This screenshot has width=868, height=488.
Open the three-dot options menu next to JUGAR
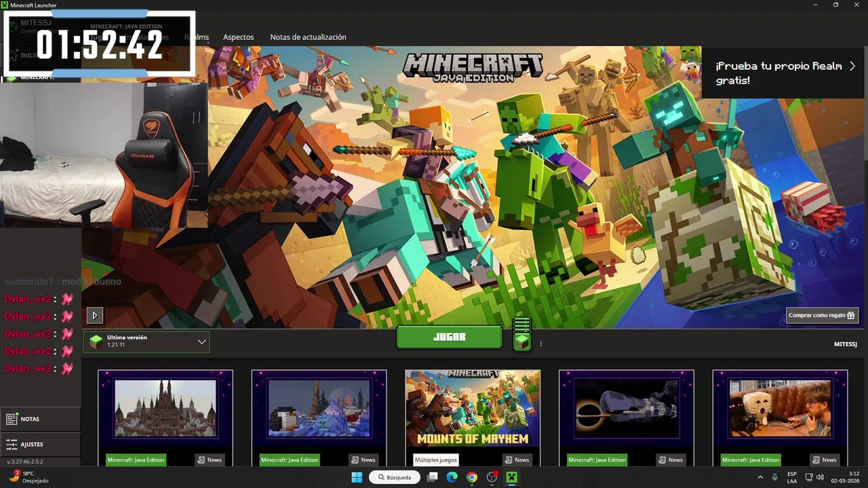click(x=541, y=344)
